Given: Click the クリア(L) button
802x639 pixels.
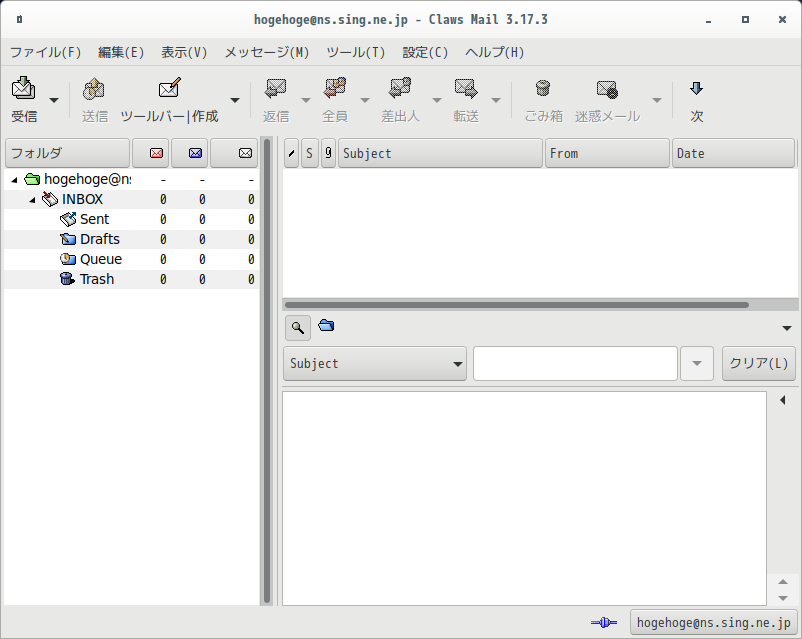Looking at the screenshot, I should [x=759, y=363].
